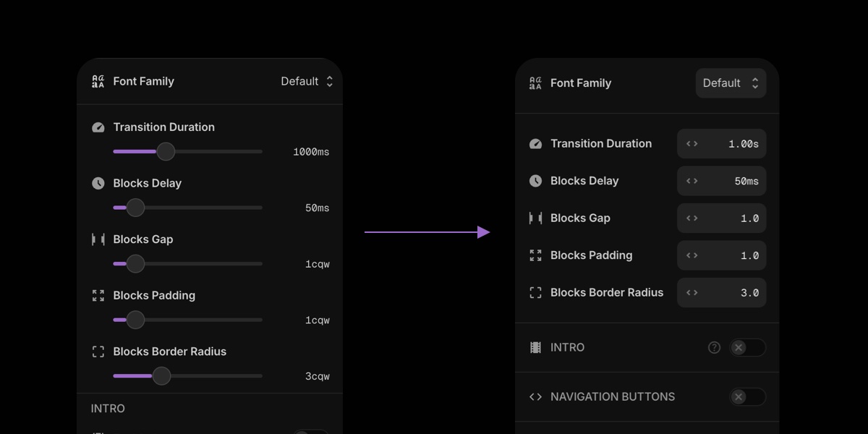Image resolution: width=868 pixels, height=434 pixels.
Task: Click the NAVIGATION BUTTONS code icon
Action: click(x=535, y=396)
